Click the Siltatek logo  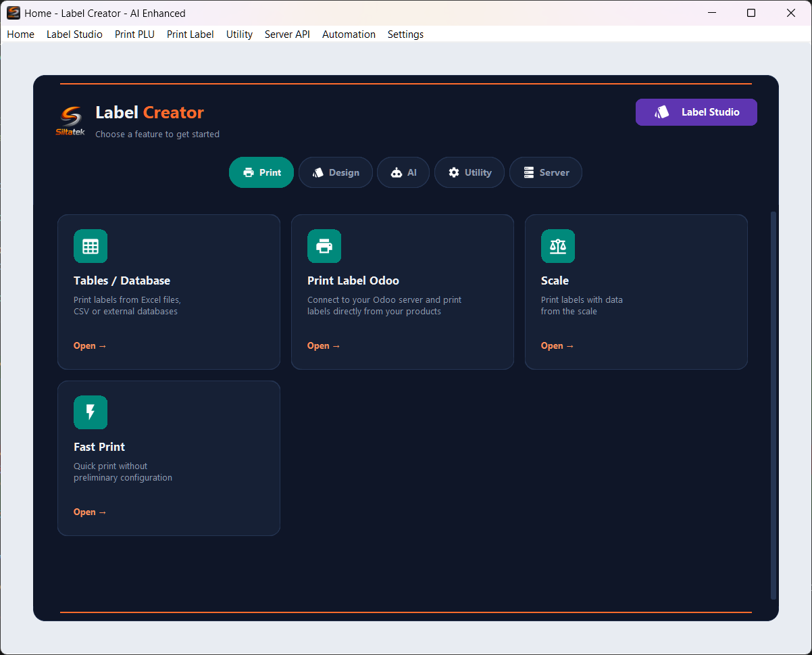pos(70,121)
